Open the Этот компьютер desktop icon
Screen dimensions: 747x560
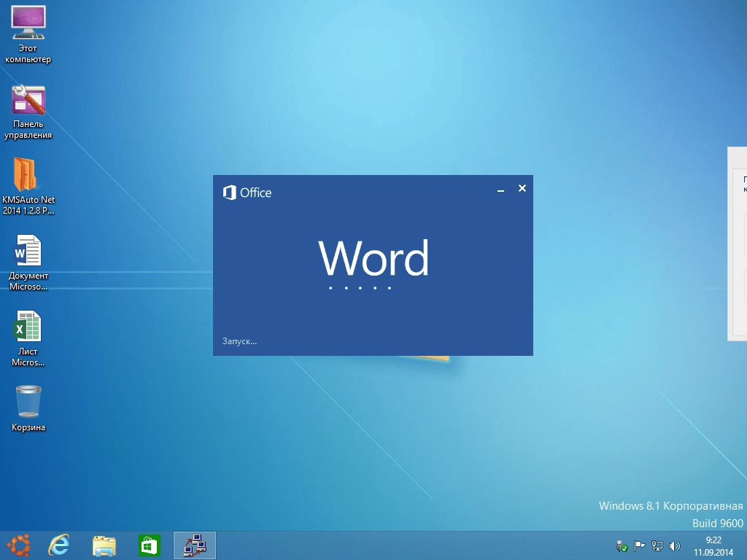(28, 34)
